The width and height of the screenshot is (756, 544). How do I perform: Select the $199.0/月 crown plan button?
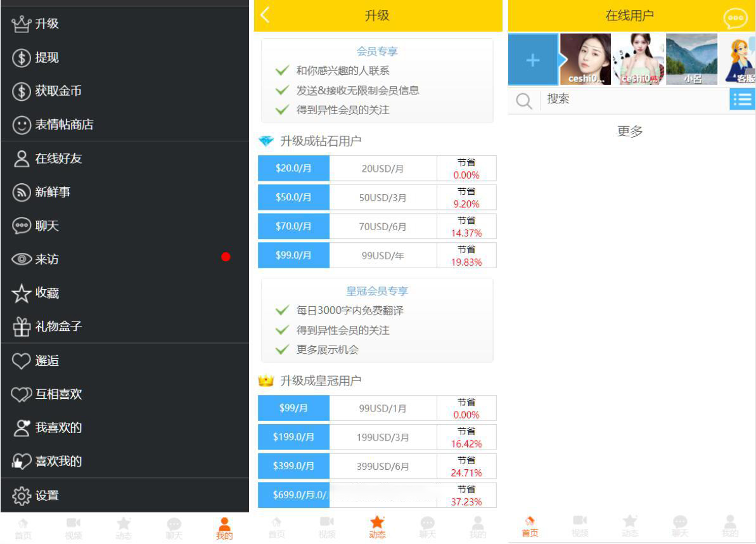click(x=293, y=437)
